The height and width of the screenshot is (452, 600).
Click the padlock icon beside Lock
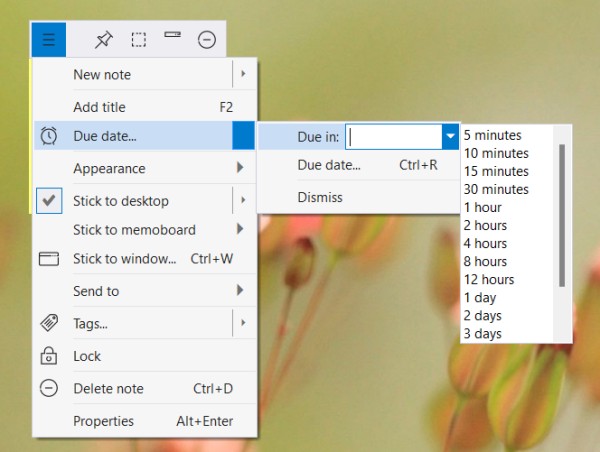tap(49, 356)
